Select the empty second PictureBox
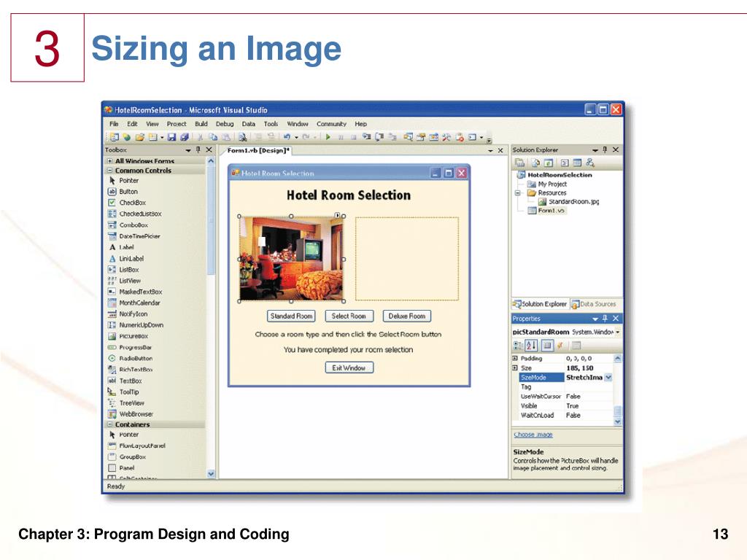Viewport: 747px width, 560px height. pyautogui.click(x=407, y=259)
